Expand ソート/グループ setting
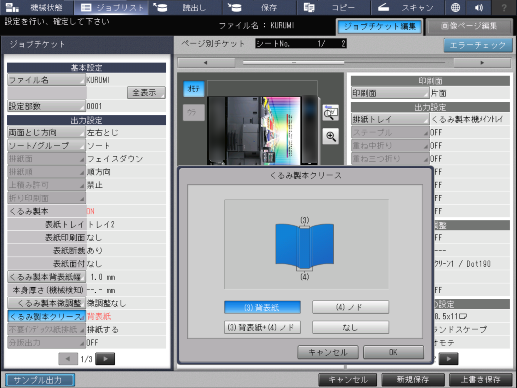Image resolution: width=517 pixels, height=388 pixels. pos(46,146)
